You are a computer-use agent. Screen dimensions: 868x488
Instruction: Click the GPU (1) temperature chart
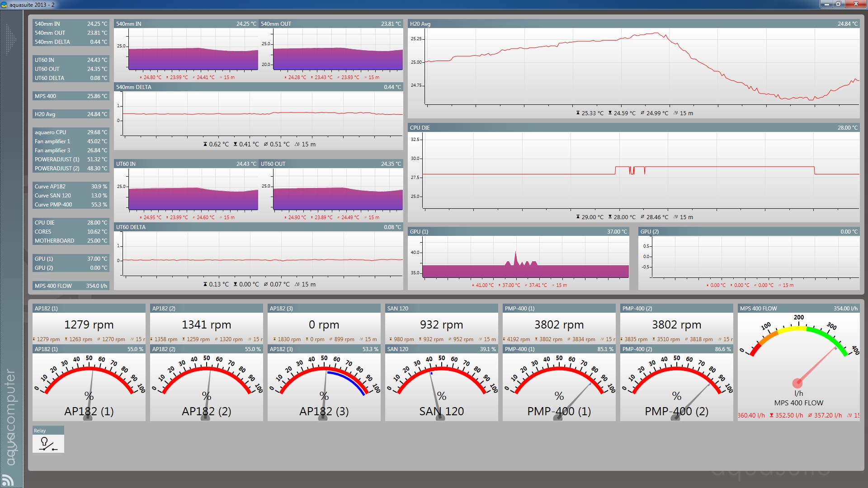[x=524, y=258]
